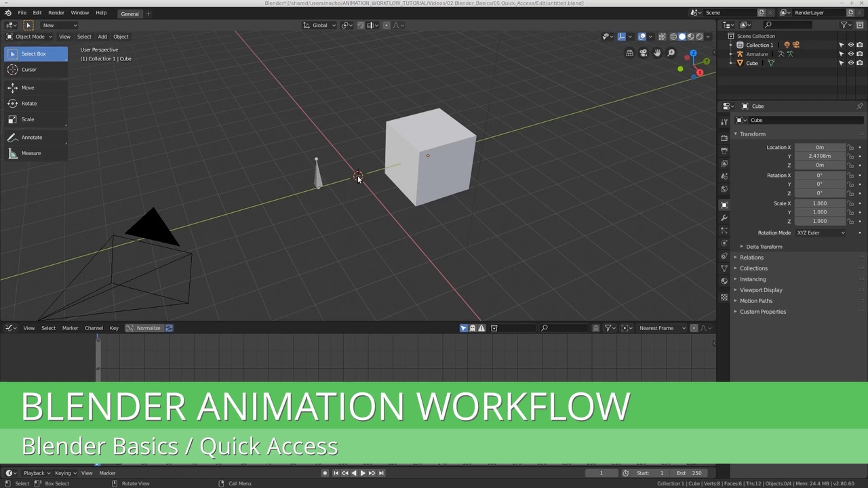The width and height of the screenshot is (868, 488).
Task: Click the zoom view magnifier icon
Action: 671,53
